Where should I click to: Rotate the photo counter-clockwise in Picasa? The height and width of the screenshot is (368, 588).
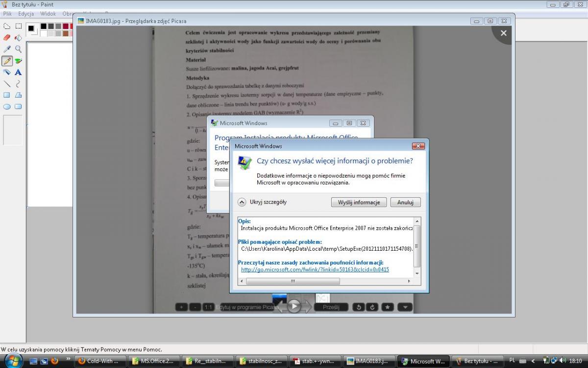(x=359, y=307)
